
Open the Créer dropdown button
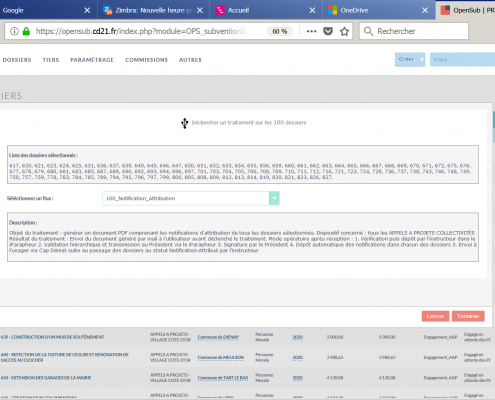coord(410,59)
